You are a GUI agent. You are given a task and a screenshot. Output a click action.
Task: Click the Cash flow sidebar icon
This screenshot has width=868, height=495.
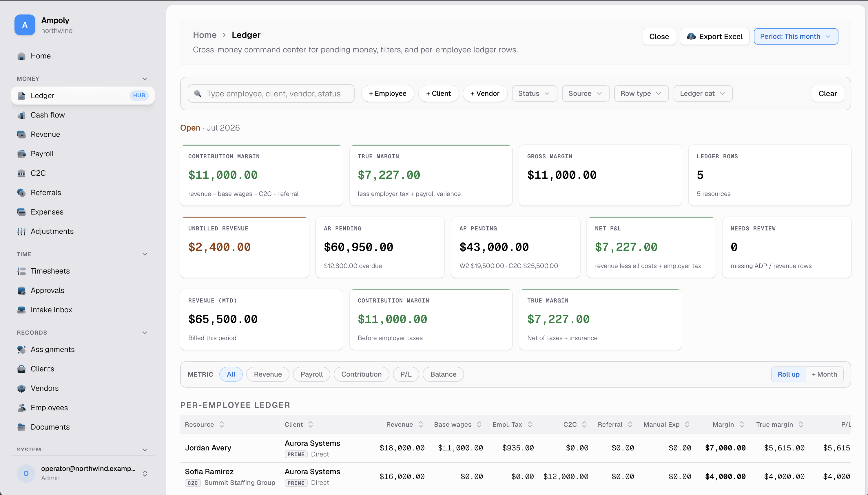pos(21,115)
